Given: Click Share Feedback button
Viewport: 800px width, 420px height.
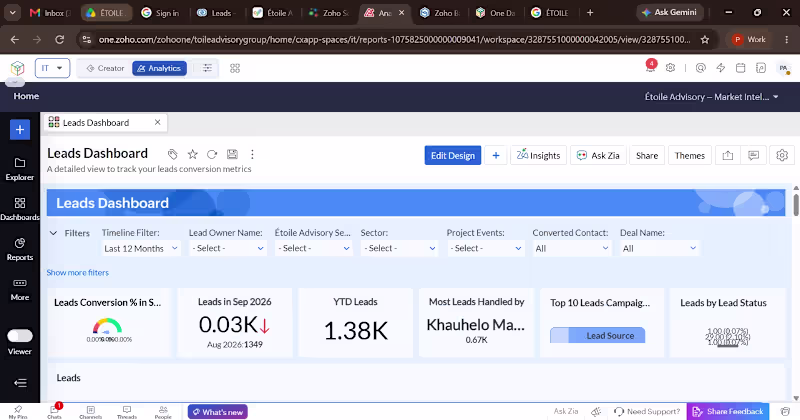Looking at the screenshot, I should coord(728,411).
